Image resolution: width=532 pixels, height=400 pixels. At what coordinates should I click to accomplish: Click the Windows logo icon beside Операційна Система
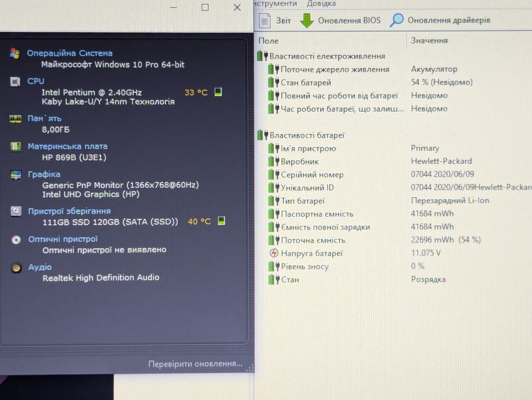15,53
